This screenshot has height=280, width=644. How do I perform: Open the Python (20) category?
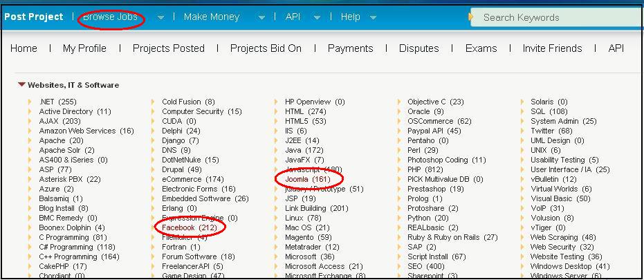[428, 218]
